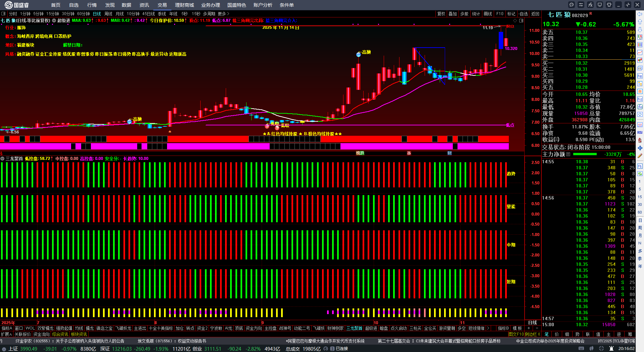644x352 pixels.
Task: Toggle the square panel icon at chart top right
Action: (521, 21)
